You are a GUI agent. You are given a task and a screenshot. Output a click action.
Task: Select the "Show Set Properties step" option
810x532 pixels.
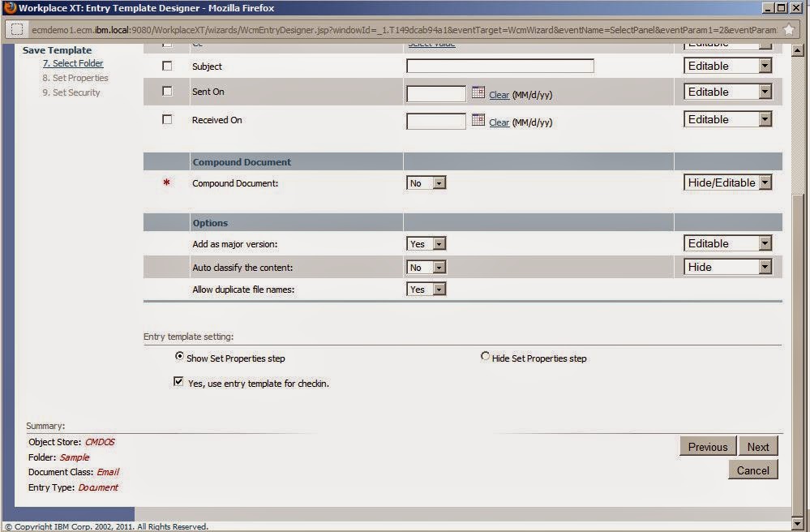click(x=180, y=355)
